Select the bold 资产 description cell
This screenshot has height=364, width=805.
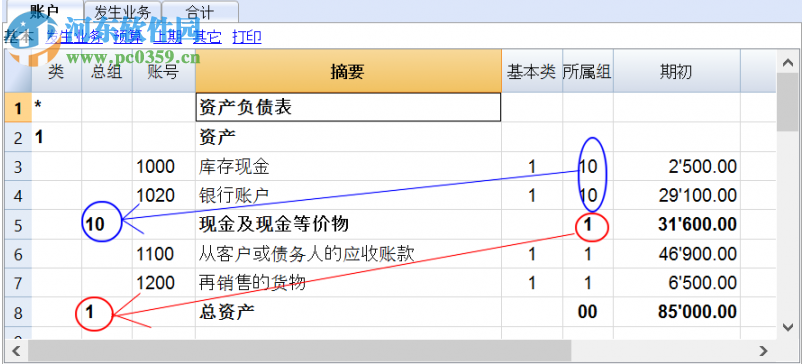(348, 137)
